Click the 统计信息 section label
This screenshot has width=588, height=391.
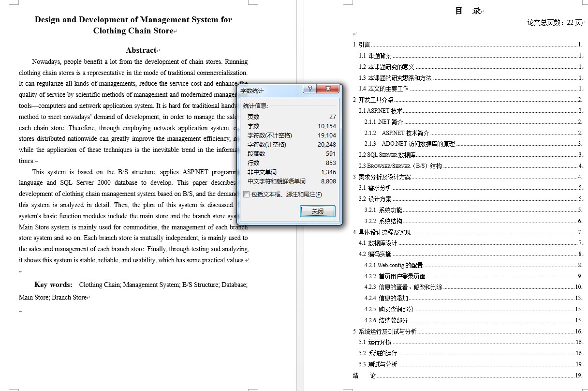pos(255,105)
